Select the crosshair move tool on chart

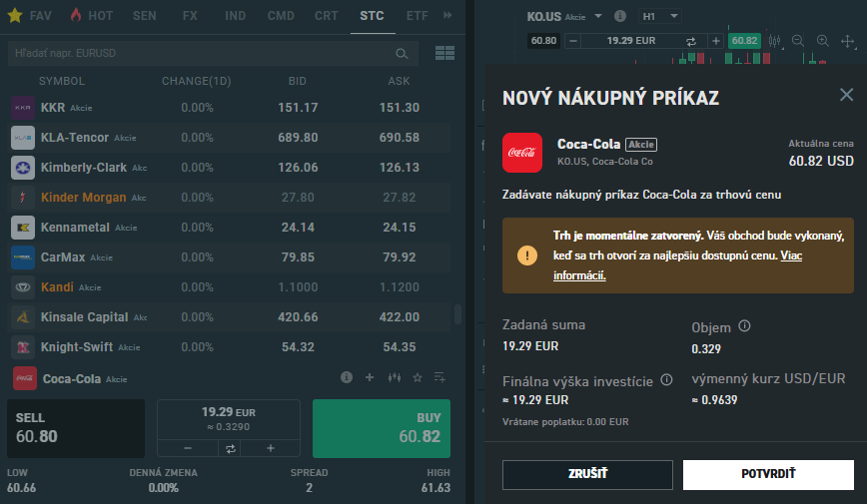tap(848, 41)
